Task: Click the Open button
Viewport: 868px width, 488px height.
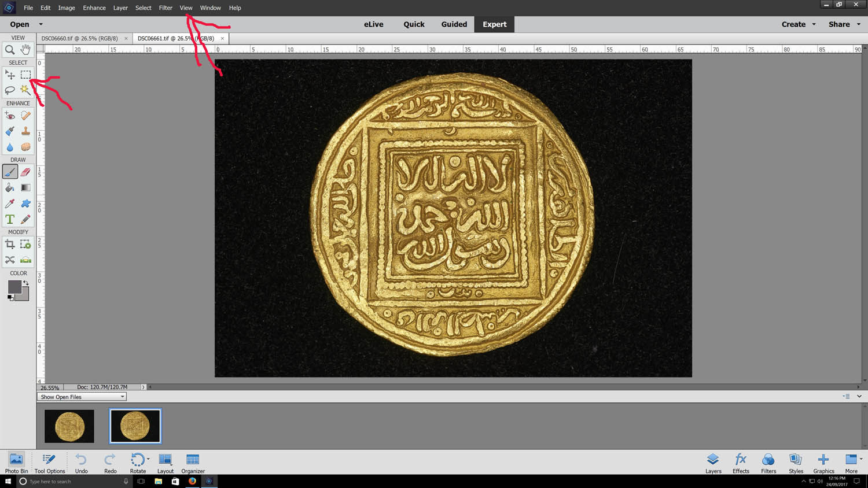Action: pos(19,24)
